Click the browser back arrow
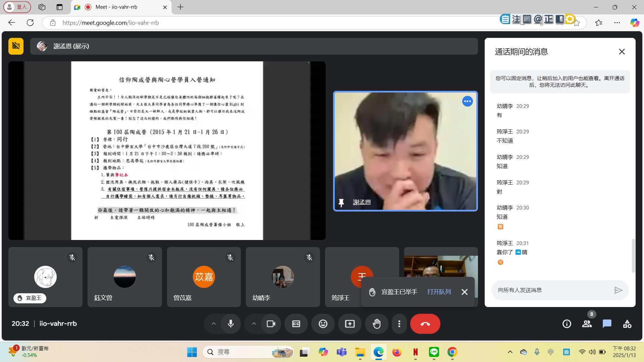Image resolution: width=644 pixels, height=362 pixels. (12, 22)
